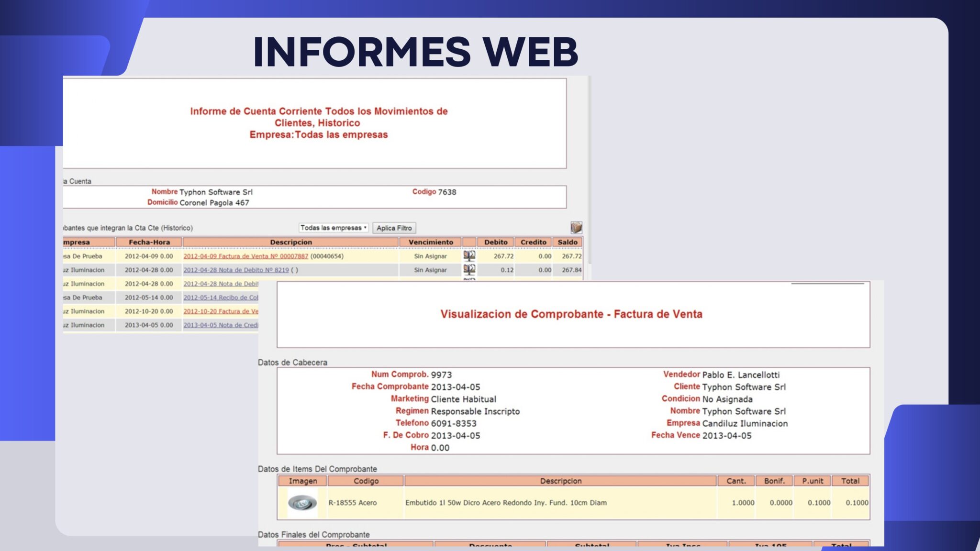Click the P.unit column header
The height and width of the screenshot is (551, 980).
pyautogui.click(x=812, y=481)
